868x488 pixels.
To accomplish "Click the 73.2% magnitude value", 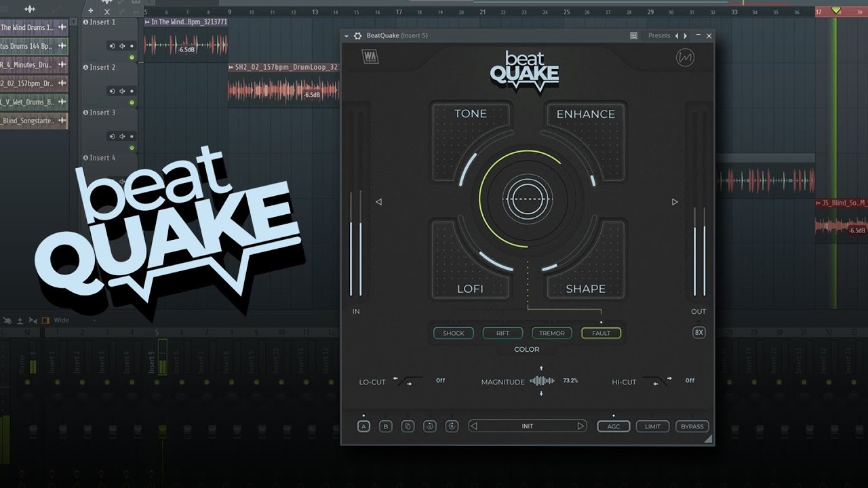I will tap(570, 381).
